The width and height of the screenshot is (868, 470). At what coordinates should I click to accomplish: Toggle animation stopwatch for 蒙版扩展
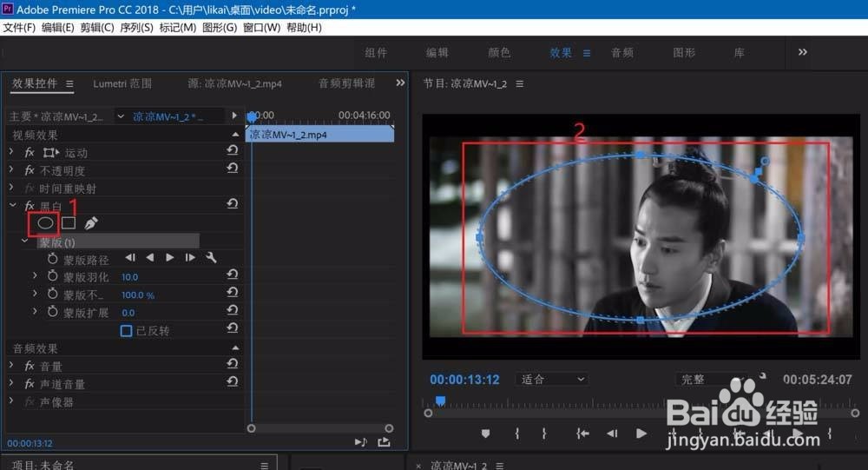pyautogui.click(x=53, y=312)
